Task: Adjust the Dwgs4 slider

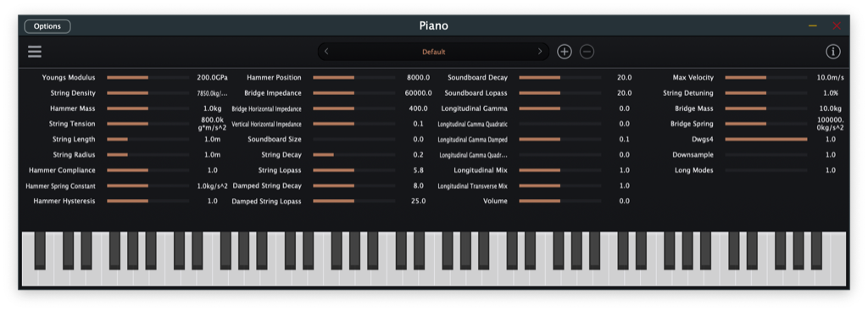Action: pos(766,140)
